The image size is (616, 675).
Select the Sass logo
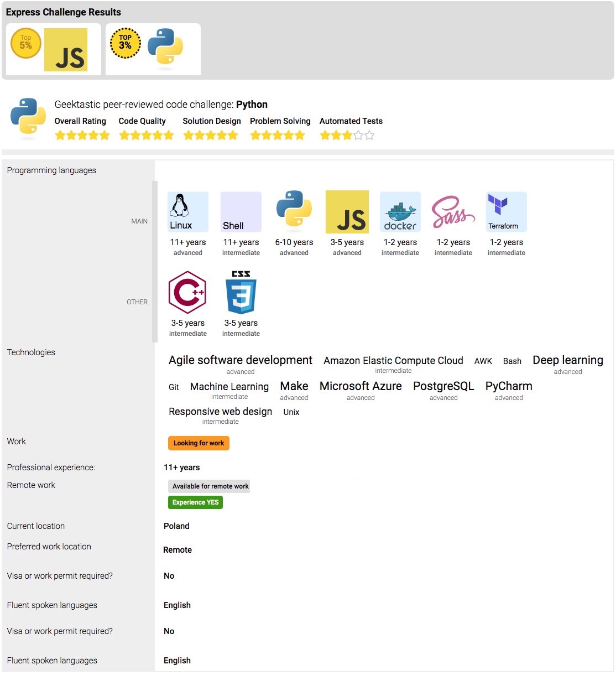pos(453,211)
